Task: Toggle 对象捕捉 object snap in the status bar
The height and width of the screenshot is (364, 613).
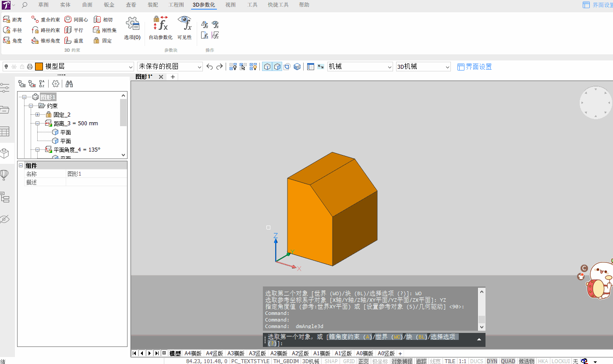Action: (x=402, y=361)
